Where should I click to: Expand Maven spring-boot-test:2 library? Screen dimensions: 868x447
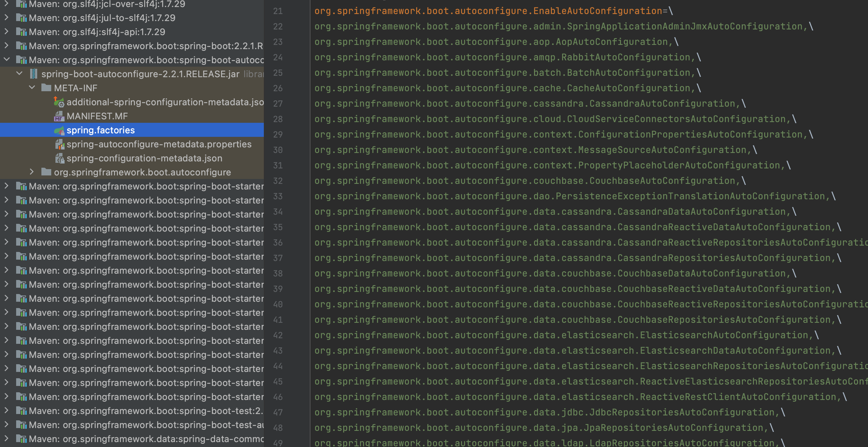7,410
